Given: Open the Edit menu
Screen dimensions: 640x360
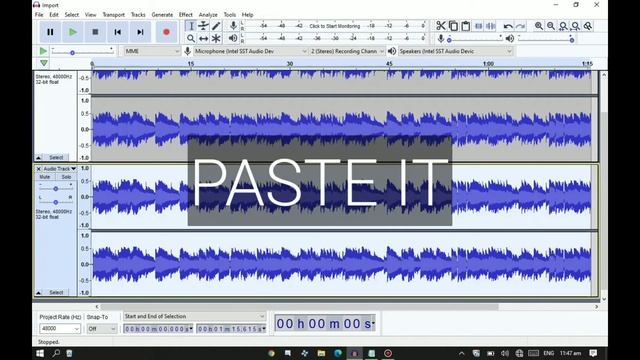Looking at the screenshot, I should click(x=54, y=15).
